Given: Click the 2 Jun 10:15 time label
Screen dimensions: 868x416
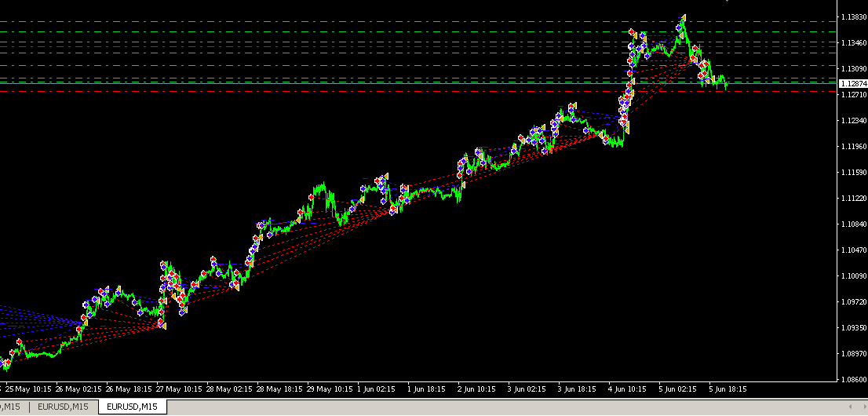Looking at the screenshot, I should [x=477, y=389].
